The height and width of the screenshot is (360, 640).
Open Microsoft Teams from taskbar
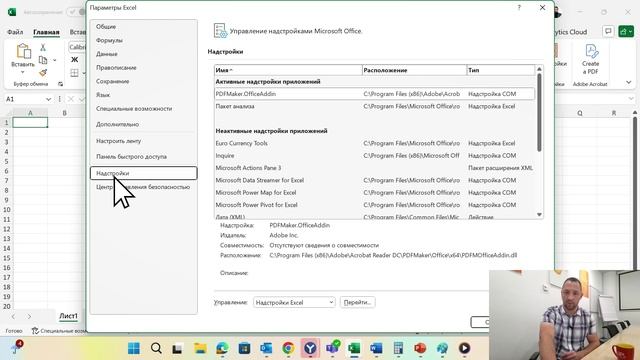pos(332,348)
